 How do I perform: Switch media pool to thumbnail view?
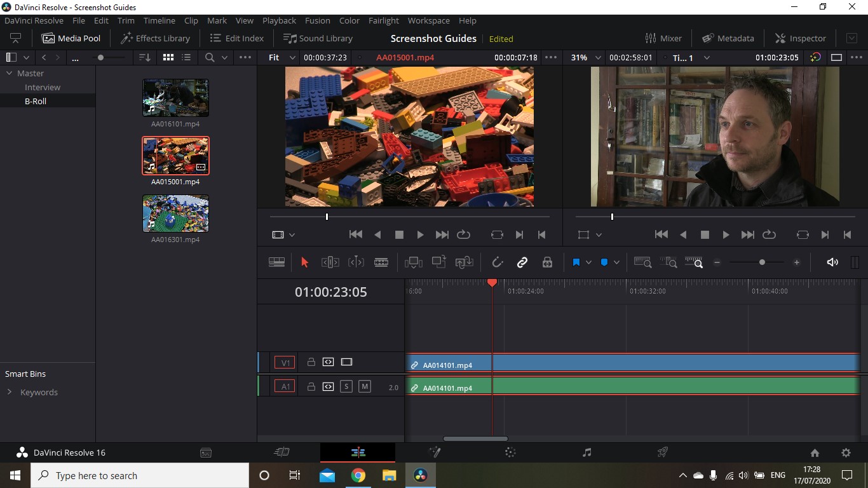click(168, 57)
